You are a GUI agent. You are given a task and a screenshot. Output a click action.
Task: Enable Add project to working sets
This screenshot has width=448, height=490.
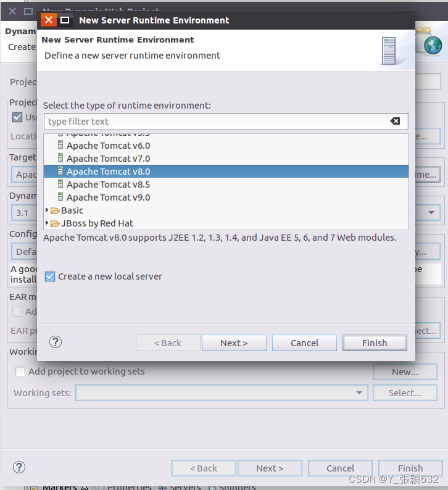(x=20, y=372)
